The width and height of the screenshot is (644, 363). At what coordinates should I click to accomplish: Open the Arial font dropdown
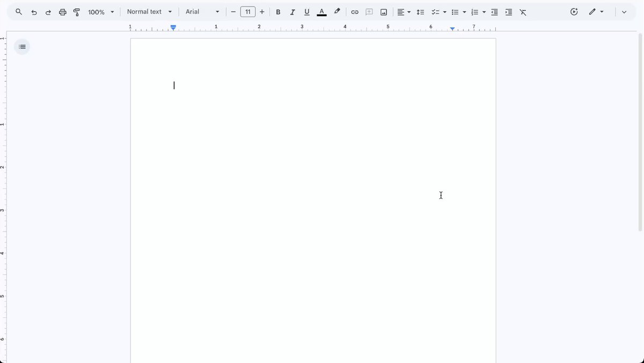(202, 12)
